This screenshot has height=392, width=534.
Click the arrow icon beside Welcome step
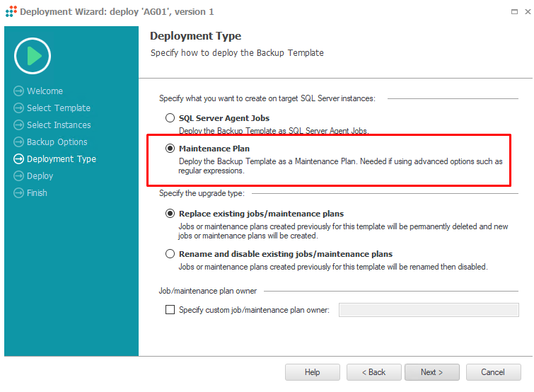[x=18, y=91]
